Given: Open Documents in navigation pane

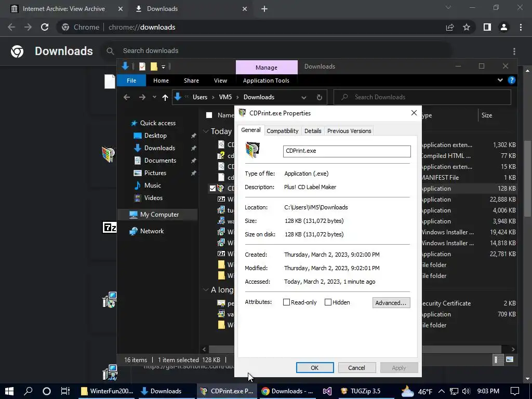Looking at the screenshot, I should pos(160,160).
